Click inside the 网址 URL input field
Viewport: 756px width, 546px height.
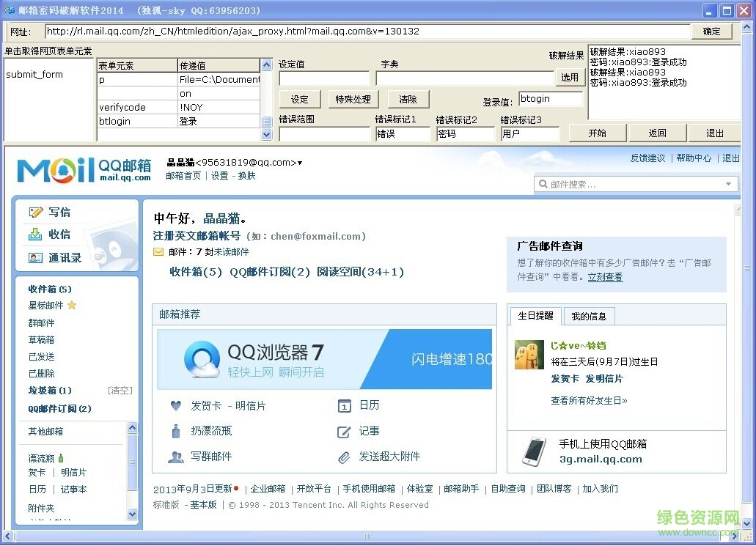point(293,32)
